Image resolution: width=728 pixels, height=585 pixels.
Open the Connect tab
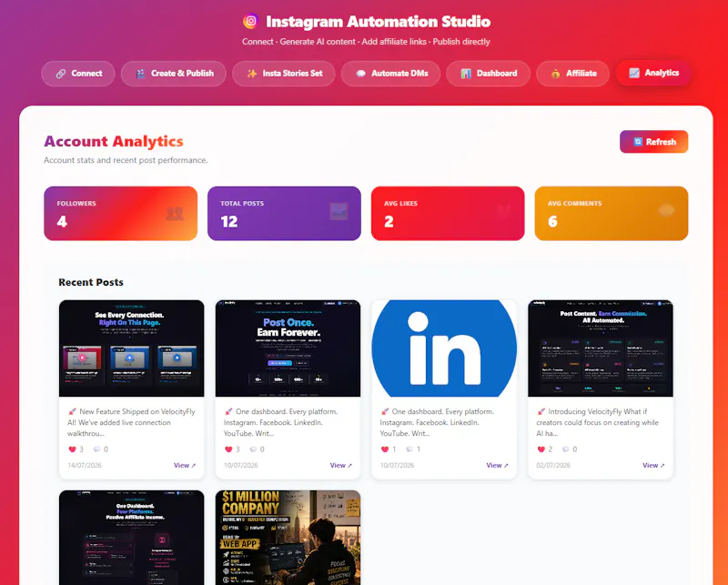tap(78, 74)
